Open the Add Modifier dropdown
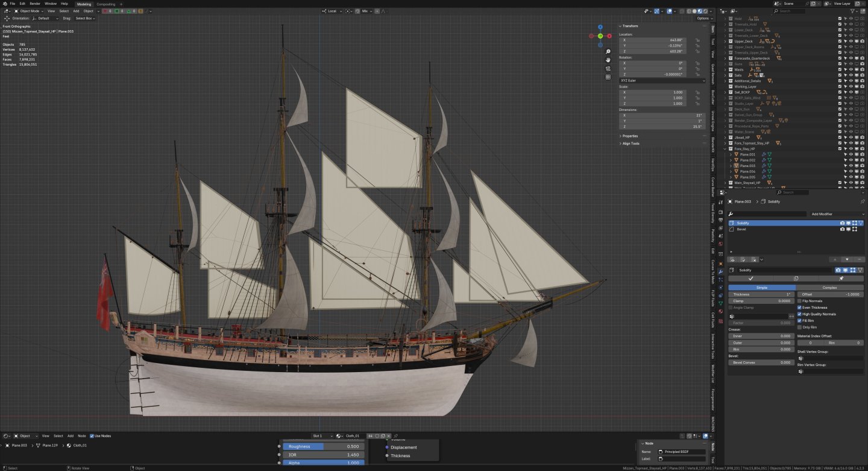The image size is (868, 471). point(837,214)
